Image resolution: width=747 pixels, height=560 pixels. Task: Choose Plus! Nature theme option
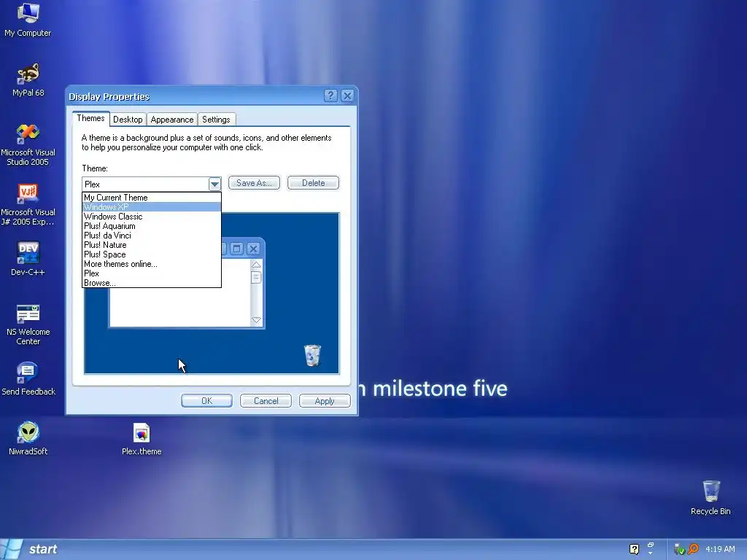coord(152,245)
